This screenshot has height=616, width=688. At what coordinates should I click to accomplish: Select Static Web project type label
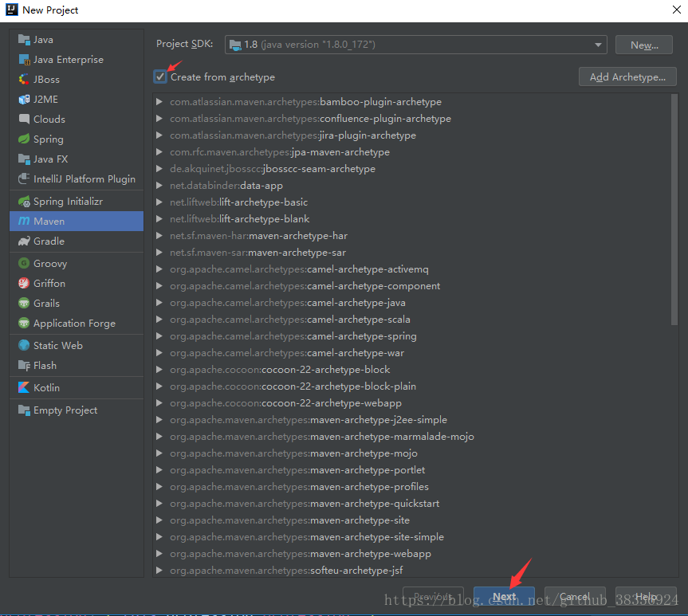58,346
